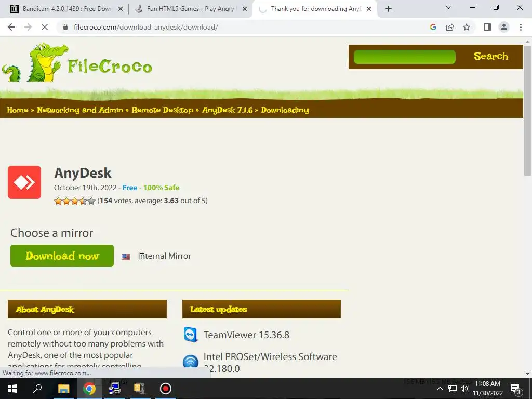Open AnyDesk 7.1.6 breadcrumb link
Image resolution: width=532 pixels, height=399 pixels.
pyautogui.click(x=228, y=110)
